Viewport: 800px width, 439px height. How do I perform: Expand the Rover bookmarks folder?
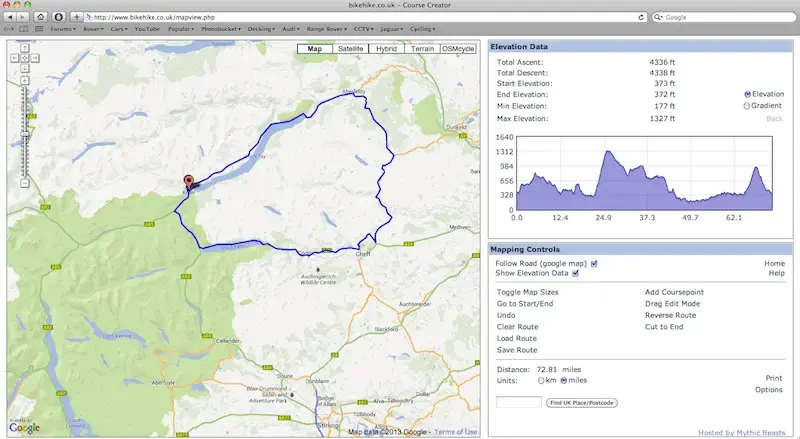[93, 29]
